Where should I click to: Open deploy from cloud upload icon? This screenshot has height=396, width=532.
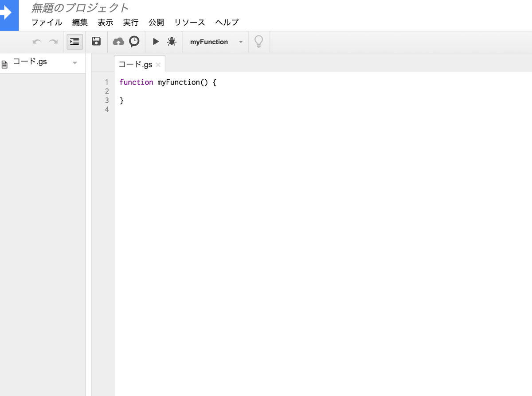coord(118,42)
